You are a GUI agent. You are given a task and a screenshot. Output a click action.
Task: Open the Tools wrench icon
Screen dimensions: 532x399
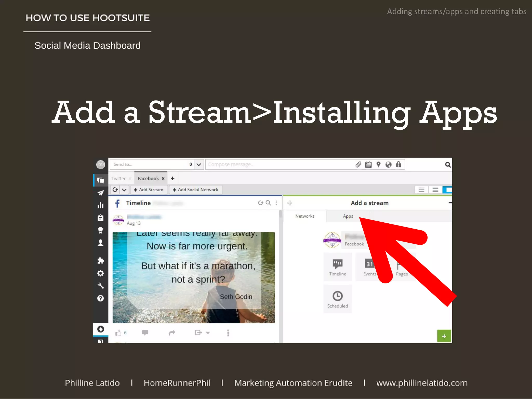(101, 285)
